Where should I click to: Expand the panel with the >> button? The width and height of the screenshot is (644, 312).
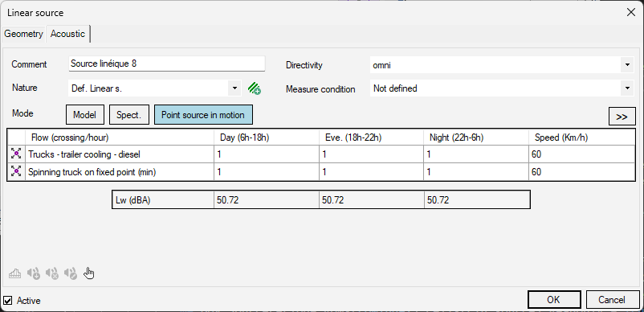[622, 117]
